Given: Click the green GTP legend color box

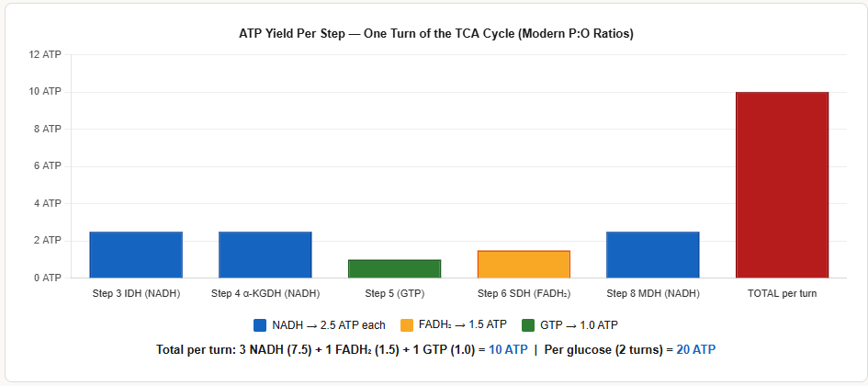Looking at the screenshot, I should coord(527,325).
